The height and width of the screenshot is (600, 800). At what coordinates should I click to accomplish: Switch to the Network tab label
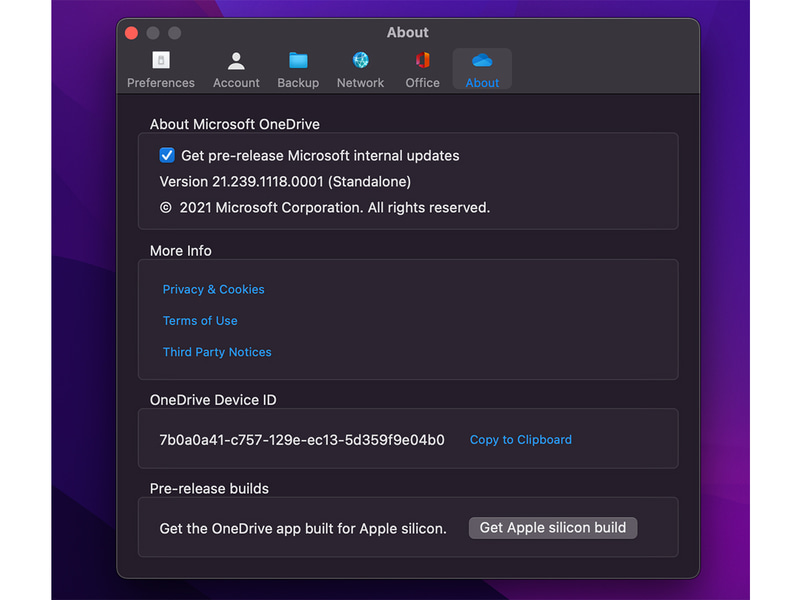coord(360,83)
